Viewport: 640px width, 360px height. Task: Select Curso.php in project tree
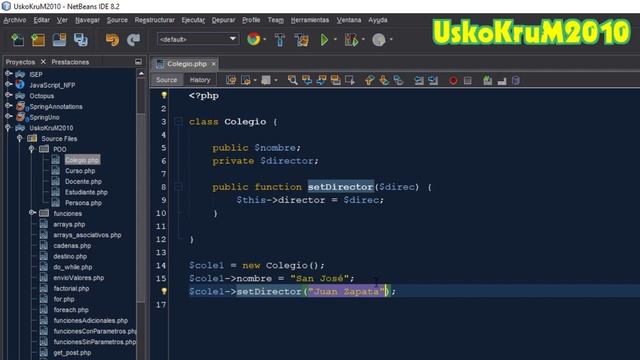pyautogui.click(x=80, y=171)
